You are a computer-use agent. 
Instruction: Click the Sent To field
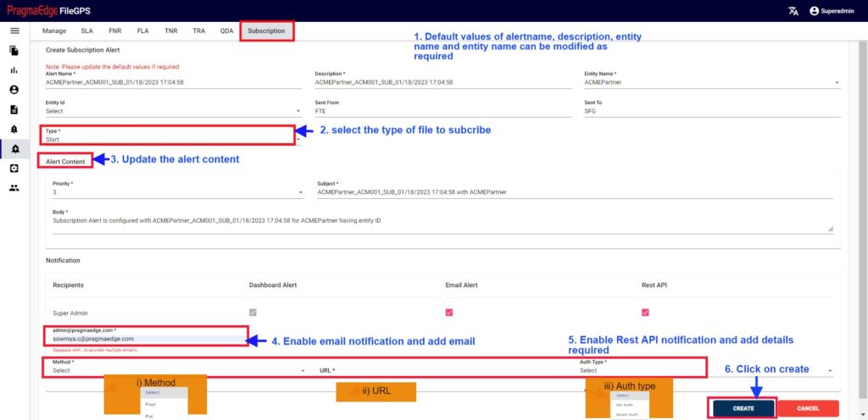pos(712,111)
